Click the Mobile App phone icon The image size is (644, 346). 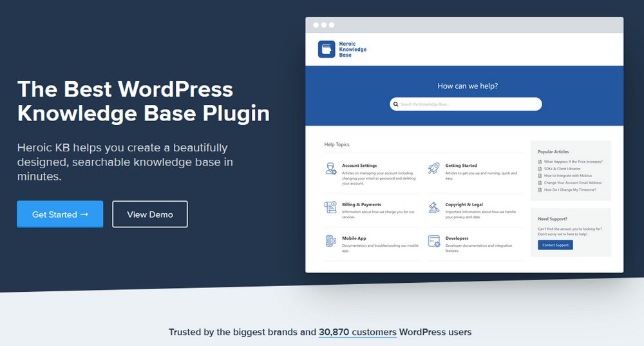[x=330, y=241]
